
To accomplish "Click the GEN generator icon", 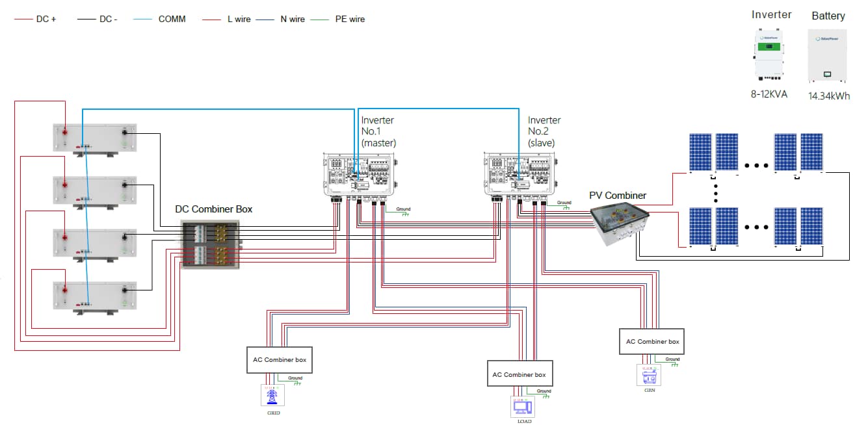I will (650, 374).
